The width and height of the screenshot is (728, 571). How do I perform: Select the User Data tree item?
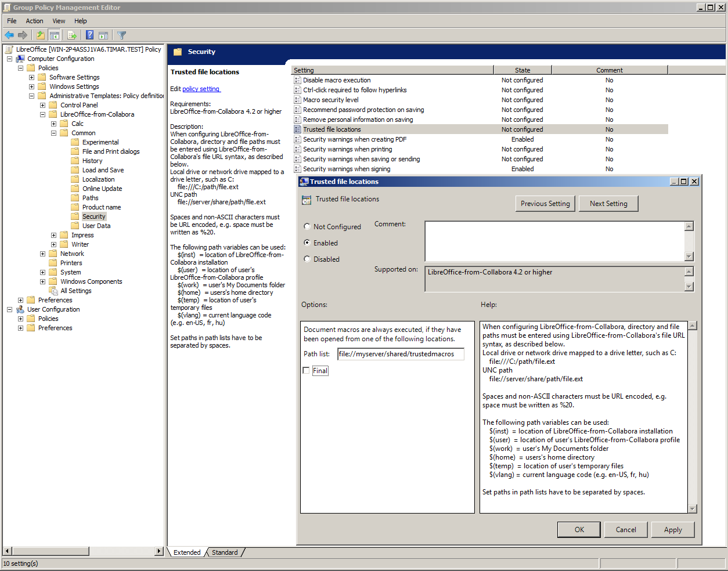[96, 226]
